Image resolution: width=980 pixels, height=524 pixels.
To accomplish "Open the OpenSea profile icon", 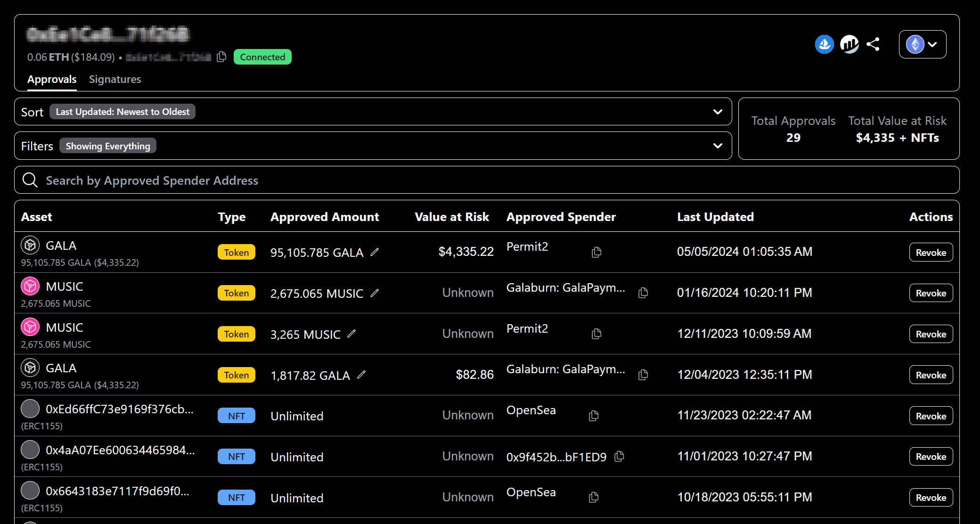I will click(825, 44).
